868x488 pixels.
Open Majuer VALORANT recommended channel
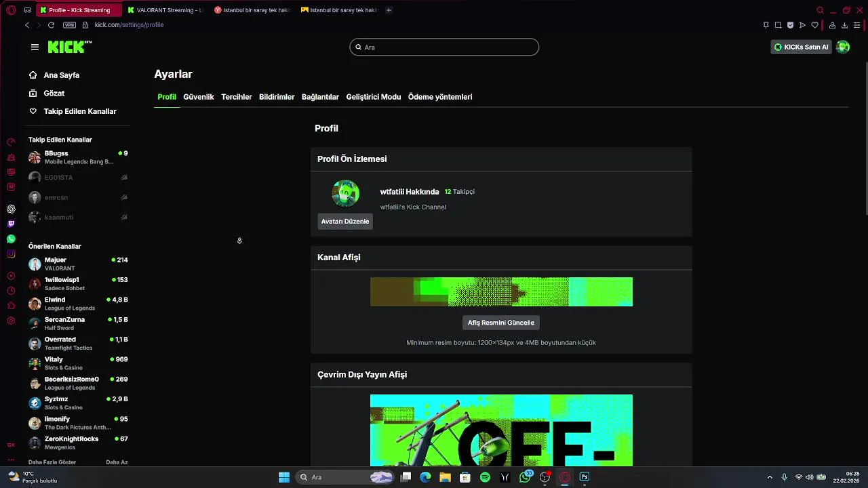point(78,264)
